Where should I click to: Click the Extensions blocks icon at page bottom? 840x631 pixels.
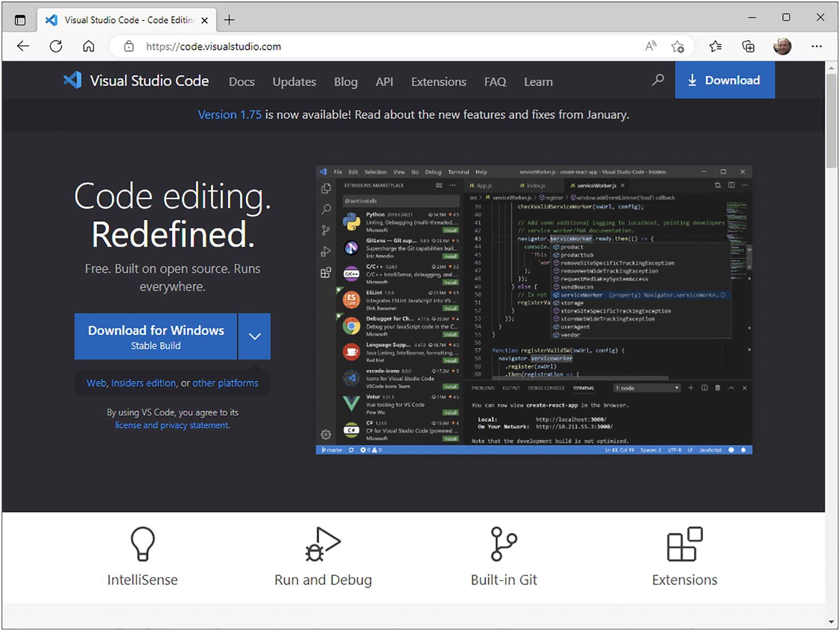[685, 544]
